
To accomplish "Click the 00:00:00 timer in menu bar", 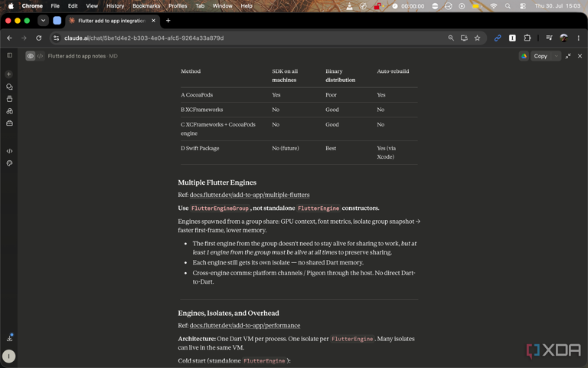I will click(x=413, y=5).
